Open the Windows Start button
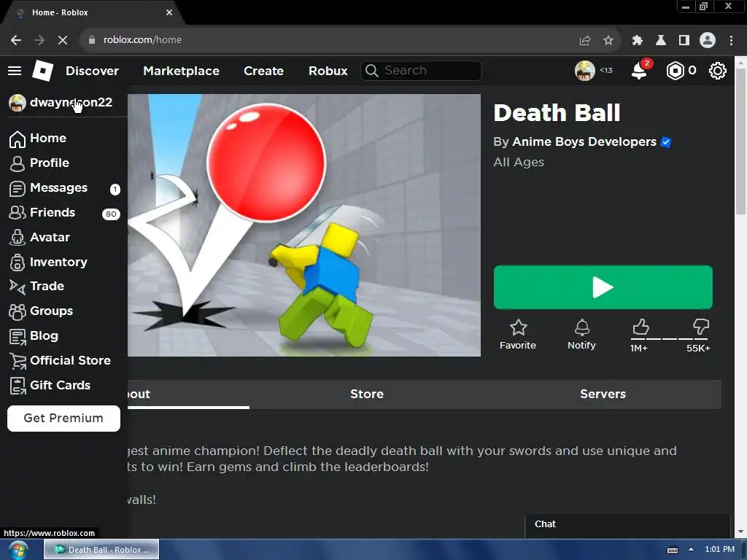Screen dimensions: 747x560 click(x=18, y=551)
